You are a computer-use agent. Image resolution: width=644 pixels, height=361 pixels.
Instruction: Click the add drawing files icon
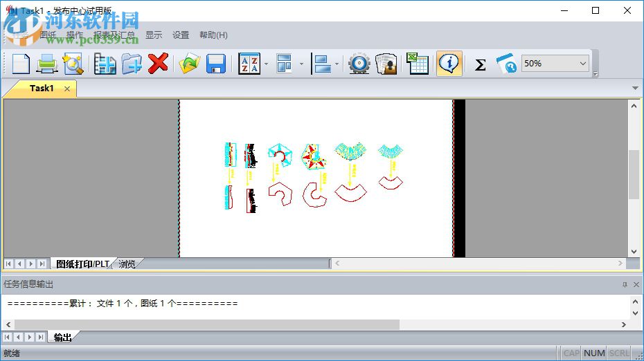click(105, 64)
